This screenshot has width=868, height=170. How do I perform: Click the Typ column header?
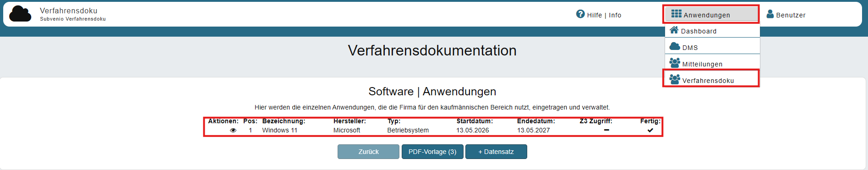394,121
